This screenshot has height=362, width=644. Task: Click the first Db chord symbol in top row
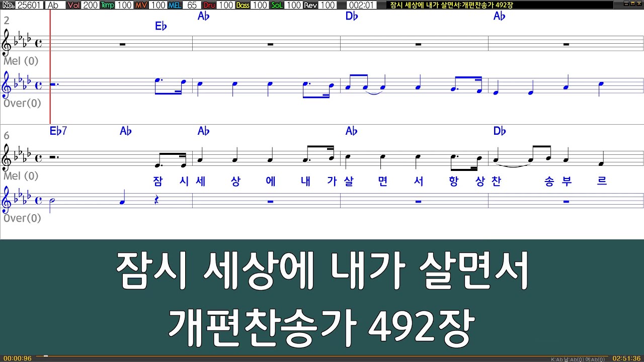coord(352,16)
